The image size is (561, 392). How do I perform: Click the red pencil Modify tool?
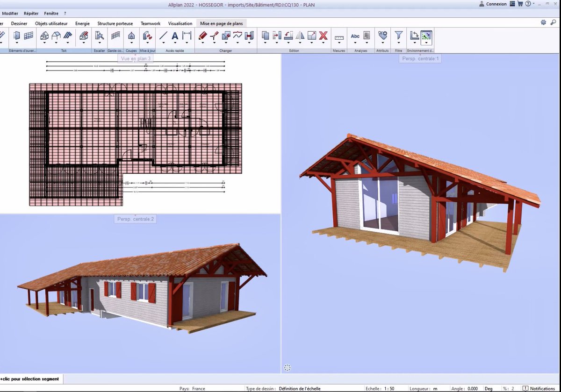pyautogui.click(x=202, y=36)
